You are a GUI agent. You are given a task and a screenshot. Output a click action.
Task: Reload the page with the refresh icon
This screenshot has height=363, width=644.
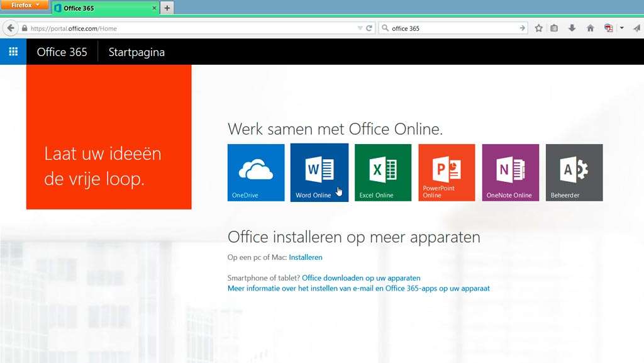point(369,28)
